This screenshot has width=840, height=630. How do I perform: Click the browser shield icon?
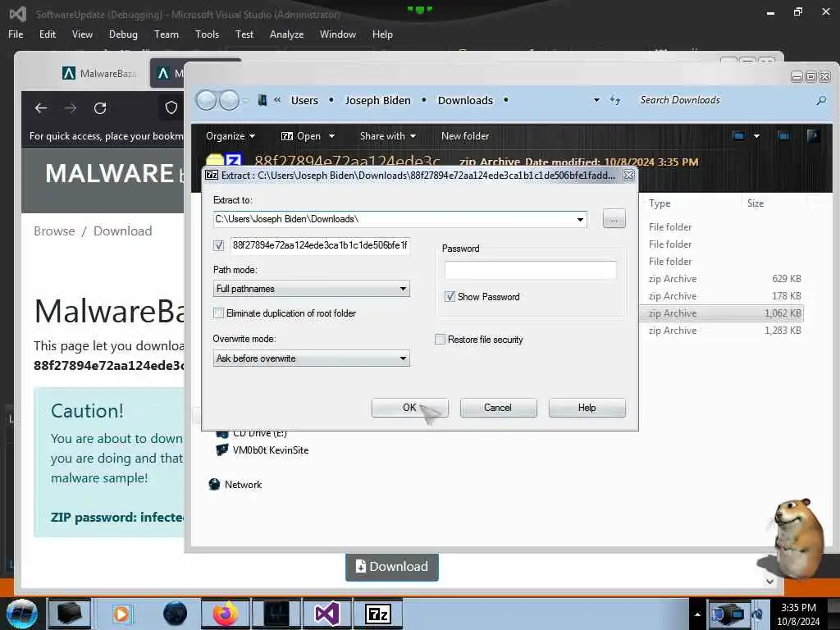[171, 108]
